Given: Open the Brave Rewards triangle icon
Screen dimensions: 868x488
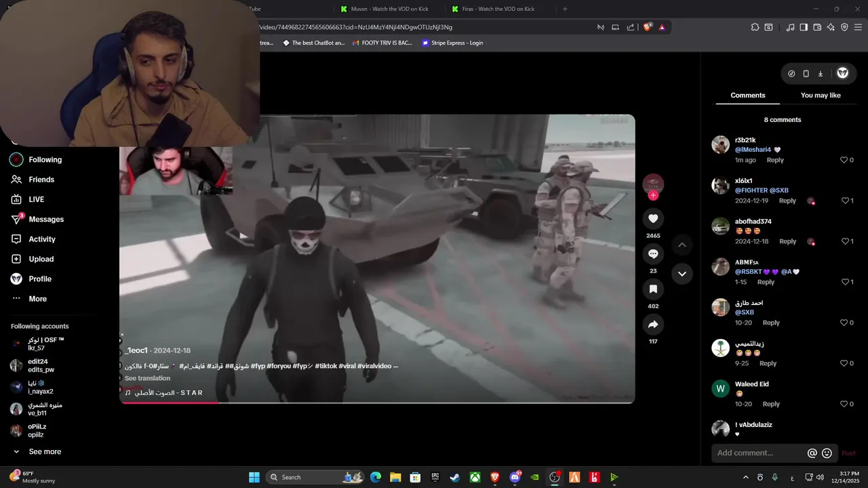Looking at the screenshot, I should coord(662,27).
